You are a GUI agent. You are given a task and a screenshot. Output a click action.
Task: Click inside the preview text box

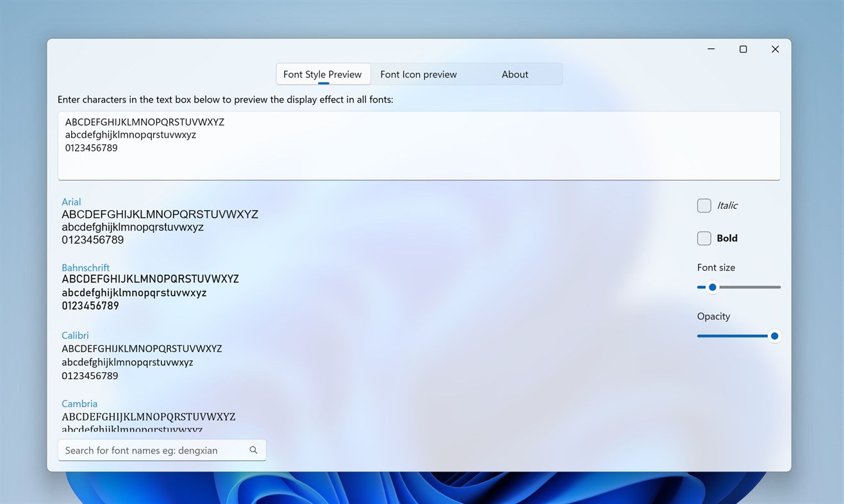419,145
